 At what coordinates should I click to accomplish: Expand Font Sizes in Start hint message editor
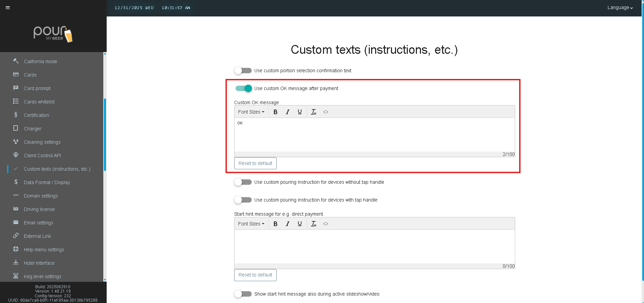point(251,224)
